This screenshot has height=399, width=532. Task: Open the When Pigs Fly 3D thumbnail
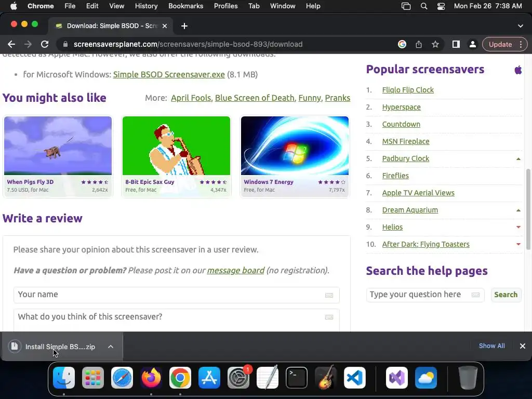pyautogui.click(x=58, y=145)
